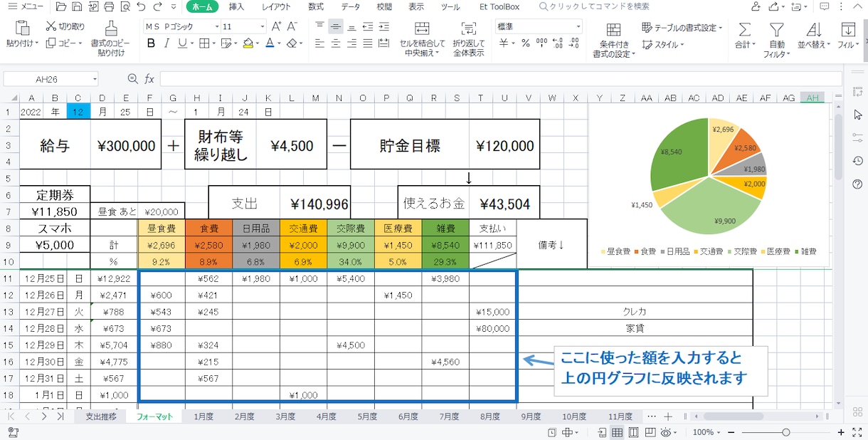Open the データ ribbon tab
The image size is (868, 440).
[x=350, y=7]
